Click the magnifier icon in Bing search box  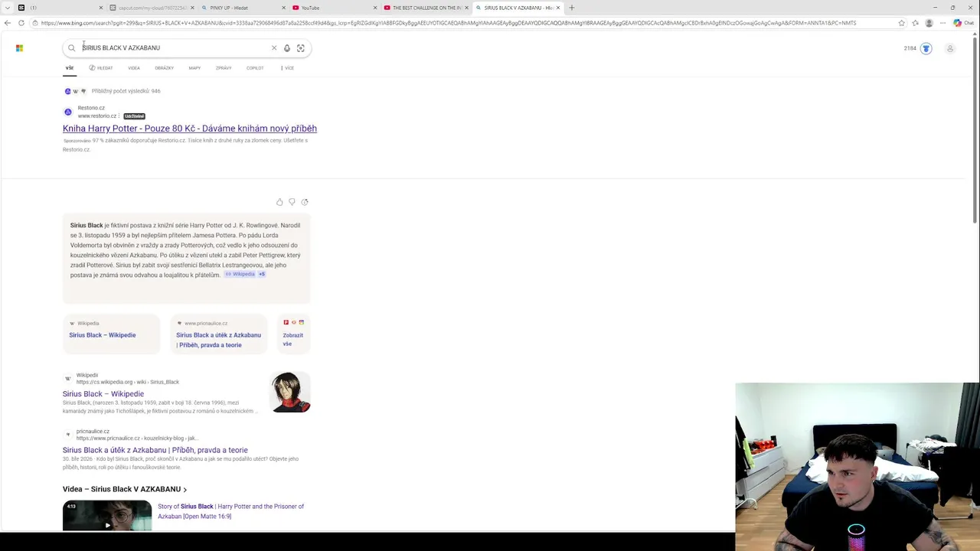[72, 48]
